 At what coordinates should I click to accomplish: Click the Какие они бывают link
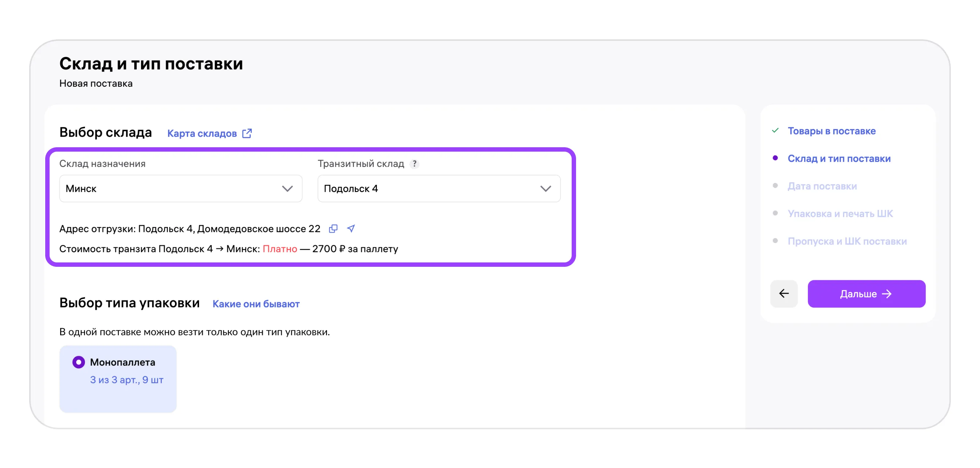[256, 304]
